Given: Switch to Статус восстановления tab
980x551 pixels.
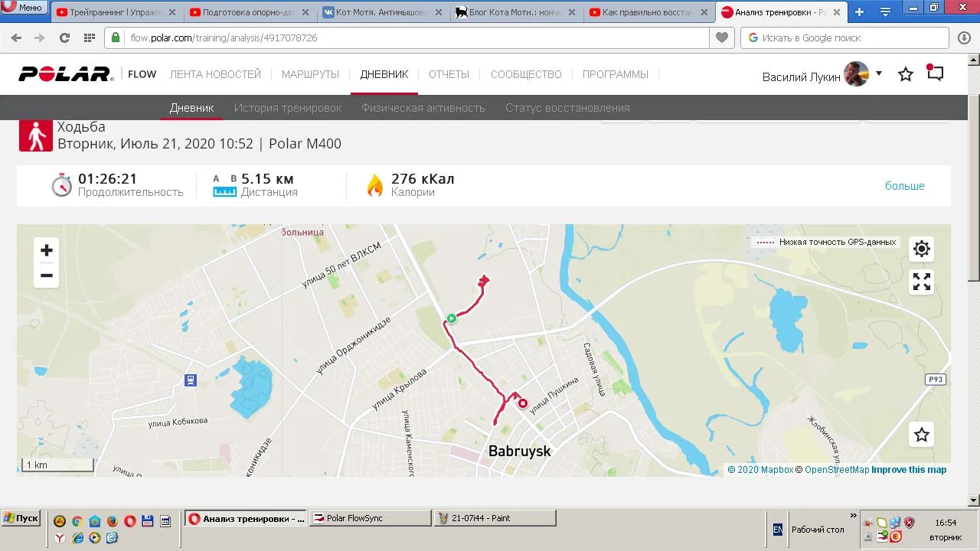Looking at the screenshot, I should (567, 108).
